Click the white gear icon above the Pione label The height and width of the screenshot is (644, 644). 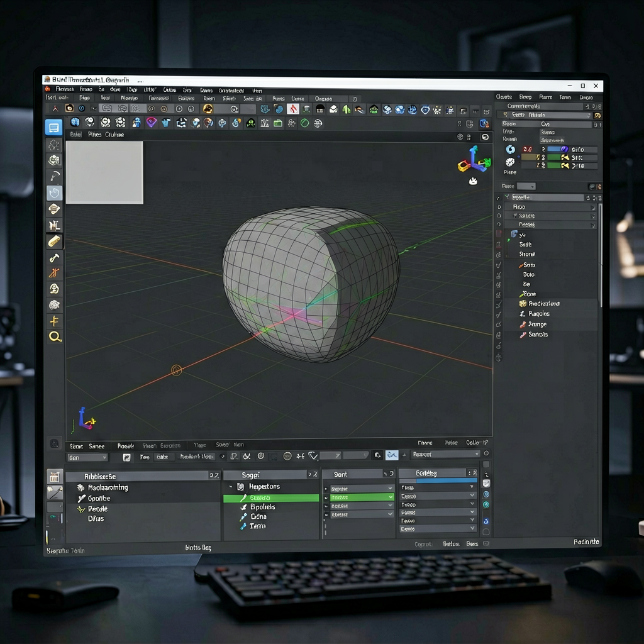click(x=509, y=162)
